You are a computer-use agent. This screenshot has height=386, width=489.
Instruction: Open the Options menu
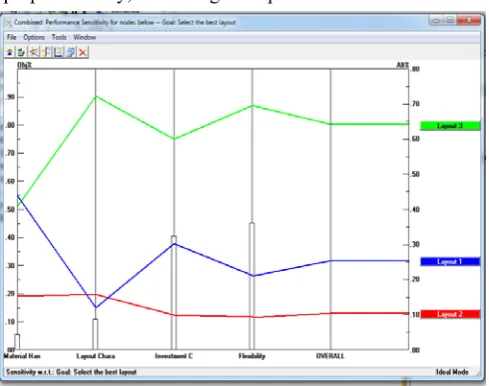pyautogui.click(x=34, y=37)
